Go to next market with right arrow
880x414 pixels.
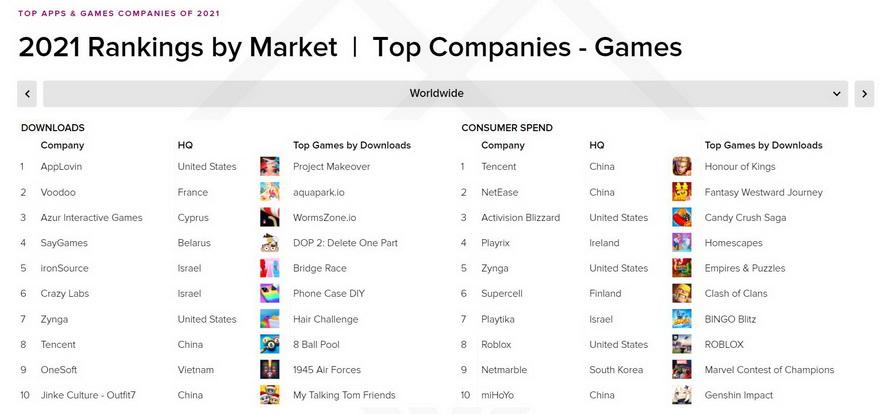click(864, 93)
